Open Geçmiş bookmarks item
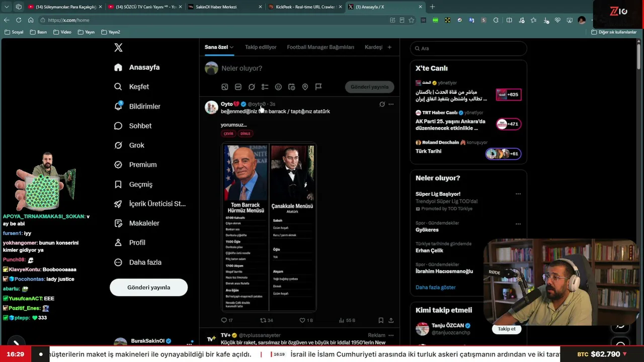This screenshot has height=362, width=644. (x=133, y=184)
